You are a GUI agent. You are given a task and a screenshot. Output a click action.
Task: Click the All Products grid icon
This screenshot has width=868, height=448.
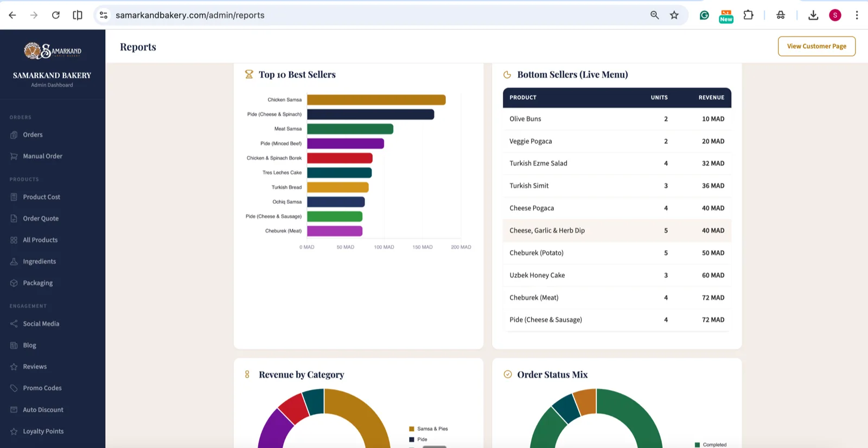[14, 240]
